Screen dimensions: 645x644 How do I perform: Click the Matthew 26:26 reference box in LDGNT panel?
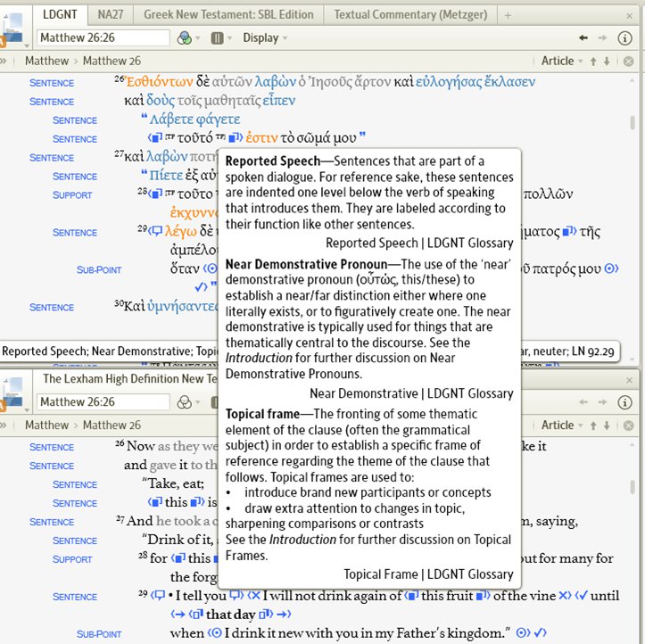tap(103, 37)
